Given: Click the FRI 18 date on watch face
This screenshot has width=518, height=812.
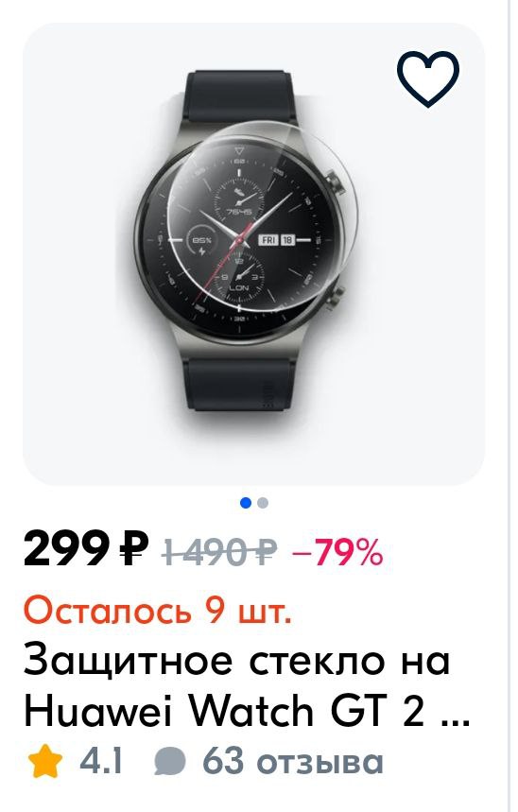Looking at the screenshot, I should click(276, 240).
